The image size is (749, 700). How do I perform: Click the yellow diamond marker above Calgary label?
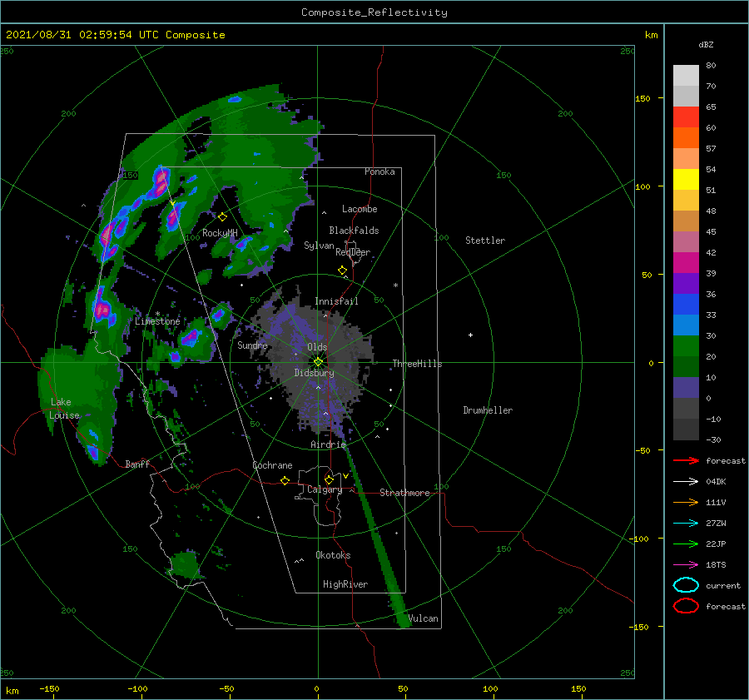[x=329, y=479]
